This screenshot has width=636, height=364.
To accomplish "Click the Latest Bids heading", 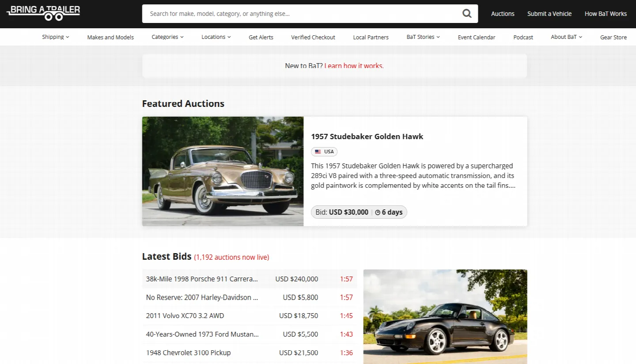I will pyautogui.click(x=167, y=257).
